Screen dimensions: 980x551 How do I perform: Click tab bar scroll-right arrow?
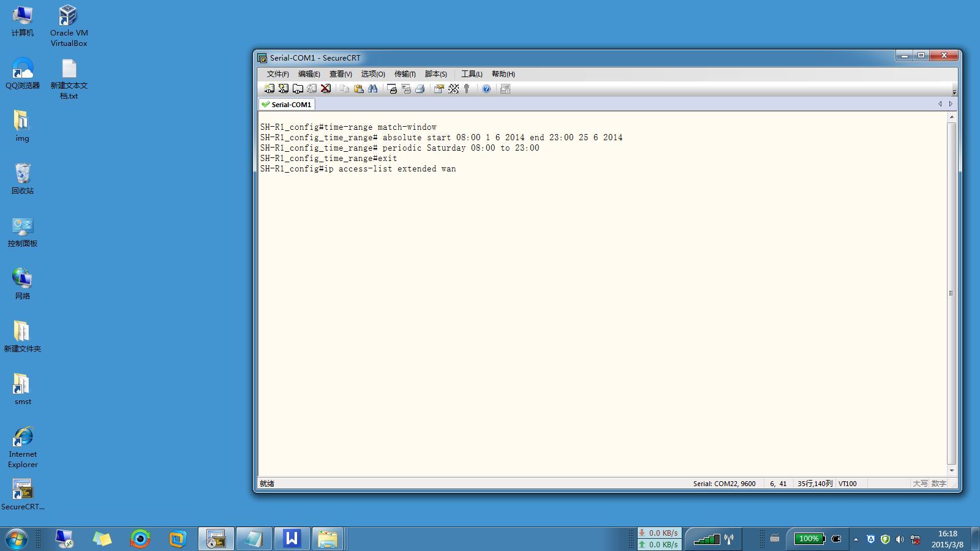click(951, 104)
